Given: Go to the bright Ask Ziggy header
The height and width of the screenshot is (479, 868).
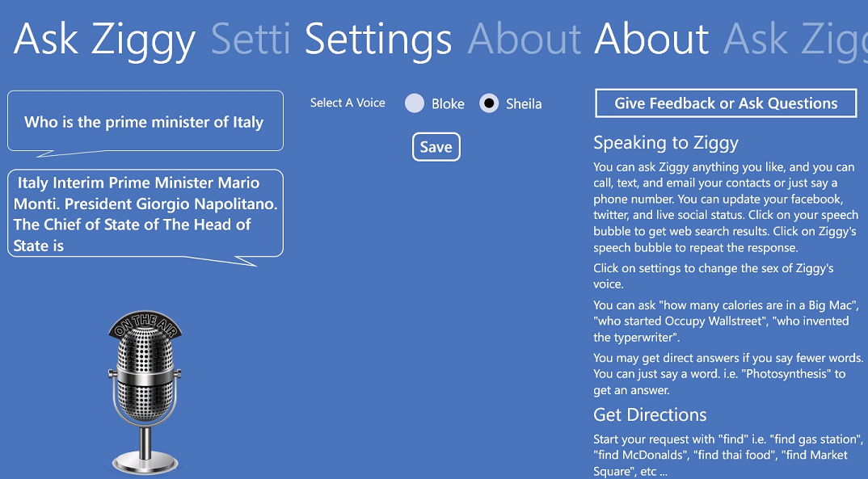Looking at the screenshot, I should point(104,40).
